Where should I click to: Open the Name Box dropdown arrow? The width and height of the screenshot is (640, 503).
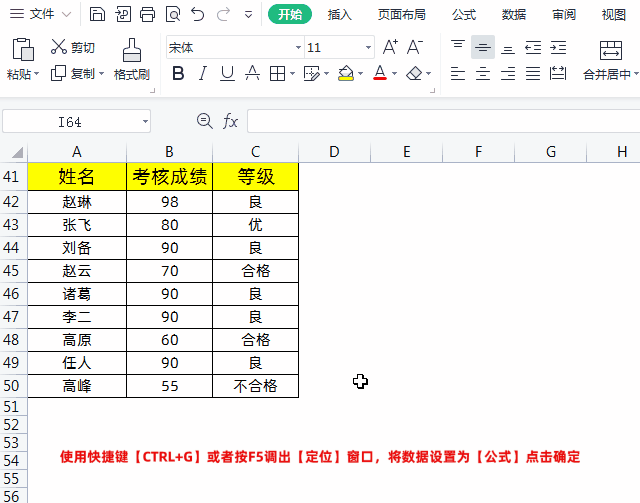pyautogui.click(x=145, y=121)
